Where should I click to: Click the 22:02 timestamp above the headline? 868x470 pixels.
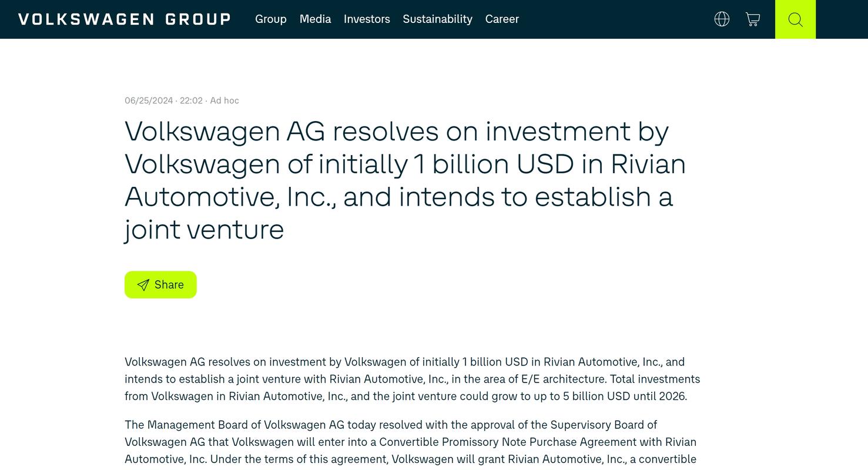click(191, 100)
